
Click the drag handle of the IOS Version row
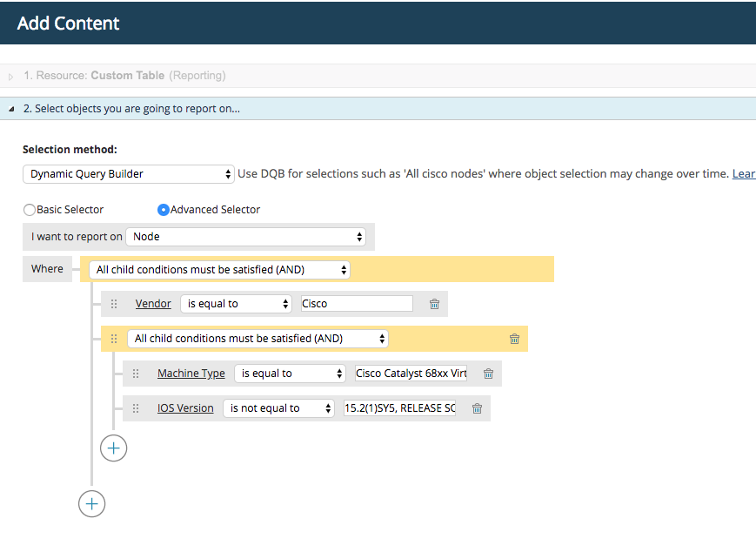[136, 408]
